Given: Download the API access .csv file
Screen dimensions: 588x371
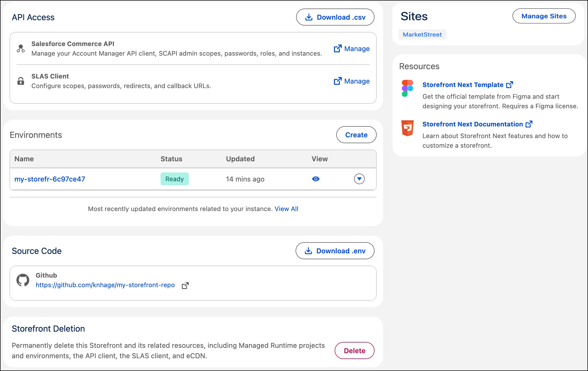Looking at the screenshot, I should 335,17.
